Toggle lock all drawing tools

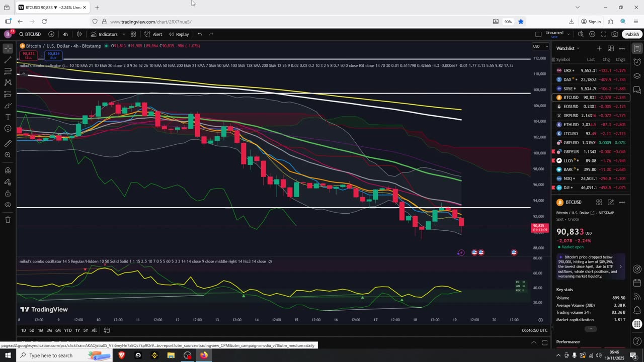(x=8, y=193)
